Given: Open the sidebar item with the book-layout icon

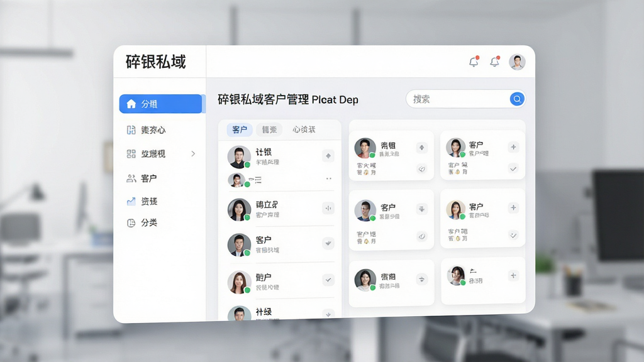Looking at the screenshot, I should click(146, 130).
